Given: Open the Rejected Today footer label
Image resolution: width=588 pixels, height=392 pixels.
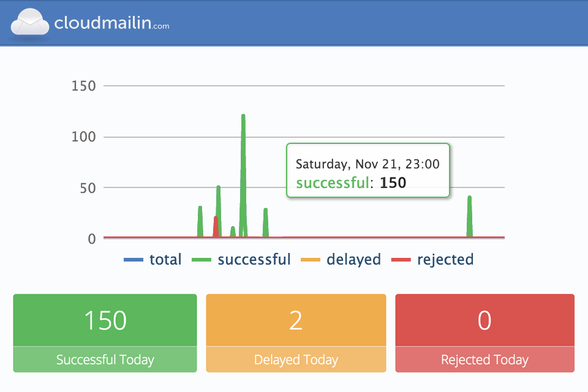Looking at the screenshot, I should click(x=484, y=360).
